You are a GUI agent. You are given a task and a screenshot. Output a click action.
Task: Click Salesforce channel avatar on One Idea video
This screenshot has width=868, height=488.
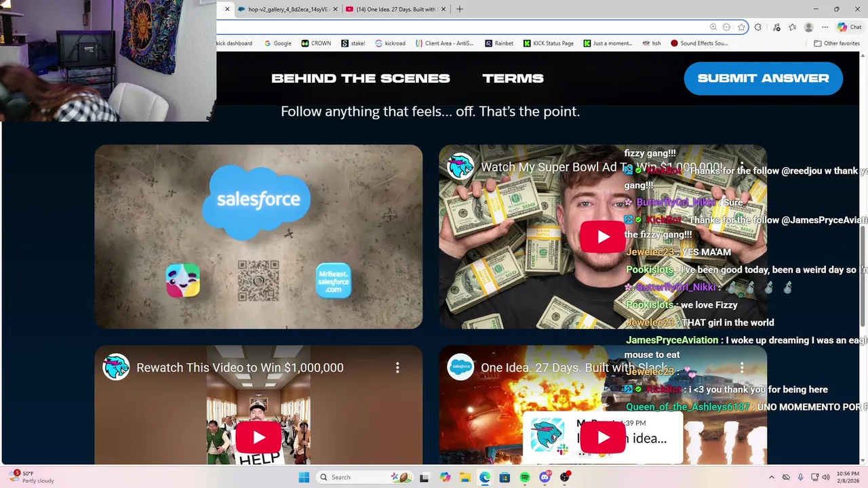460,367
